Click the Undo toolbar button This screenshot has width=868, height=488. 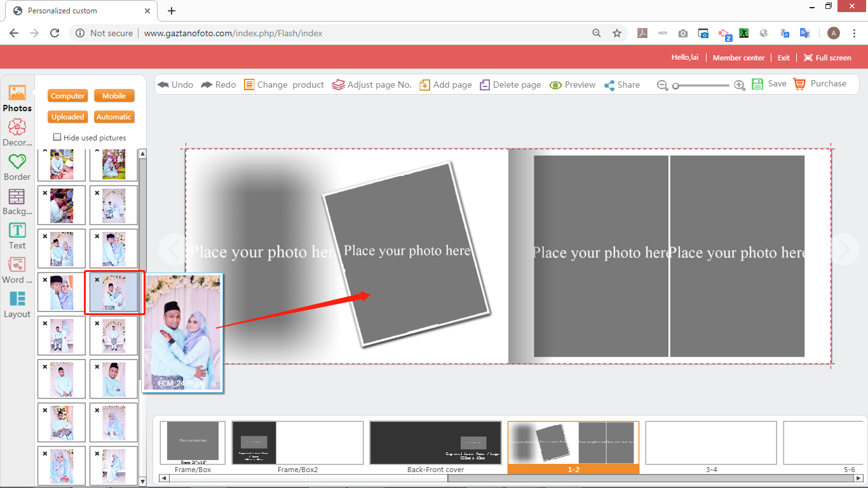[175, 85]
